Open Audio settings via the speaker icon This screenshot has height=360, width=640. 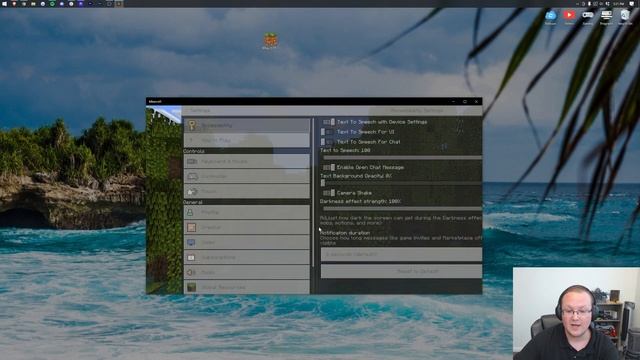coord(191,272)
